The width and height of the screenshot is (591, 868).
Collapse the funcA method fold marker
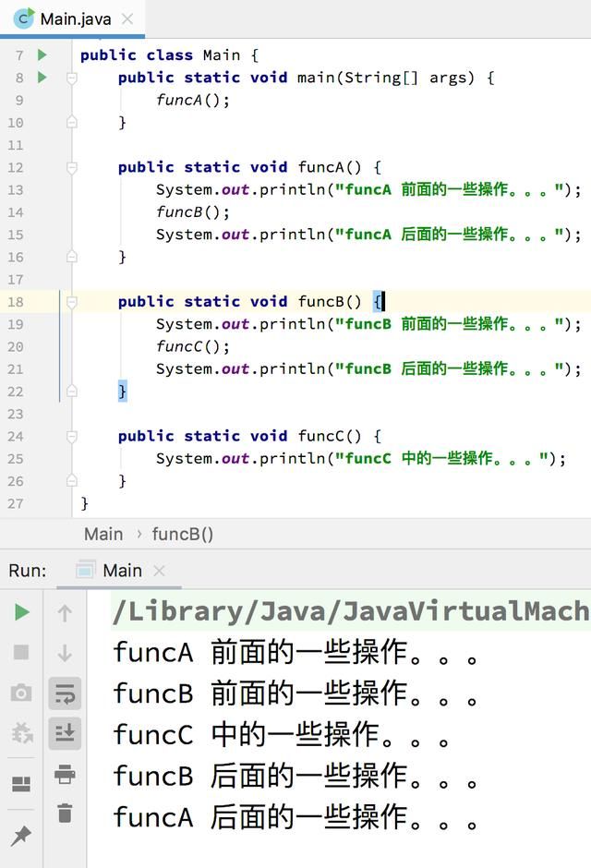tap(72, 167)
